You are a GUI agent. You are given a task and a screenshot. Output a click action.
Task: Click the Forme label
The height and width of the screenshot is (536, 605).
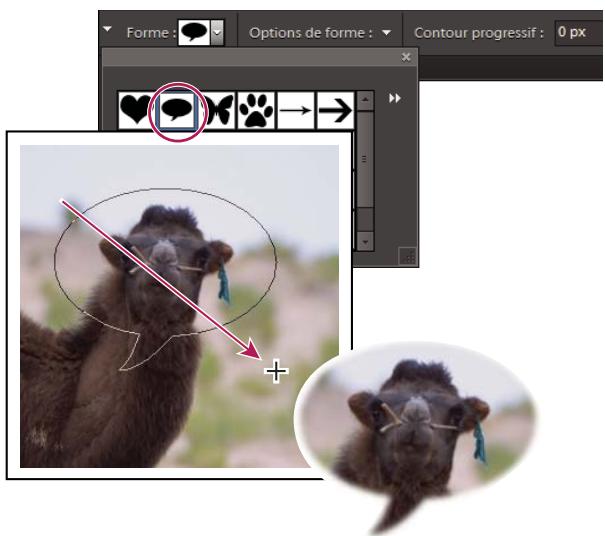coord(151,33)
